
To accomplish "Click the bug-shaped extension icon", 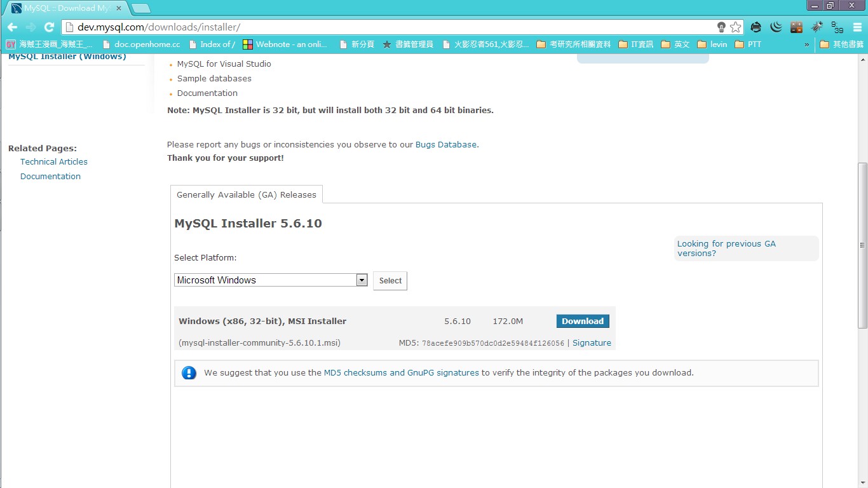I will pyautogui.click(x=817, y=27).
